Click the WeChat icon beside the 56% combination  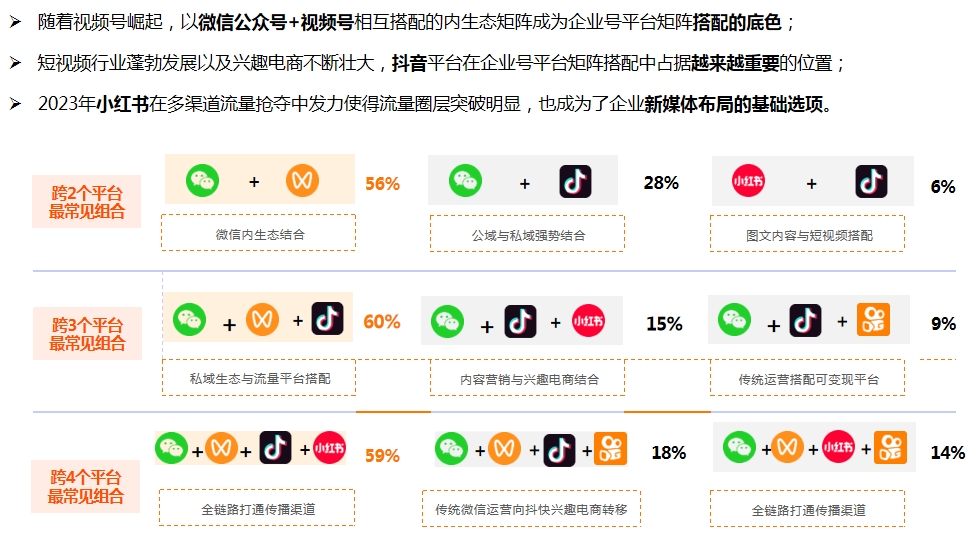coord(202,181)
